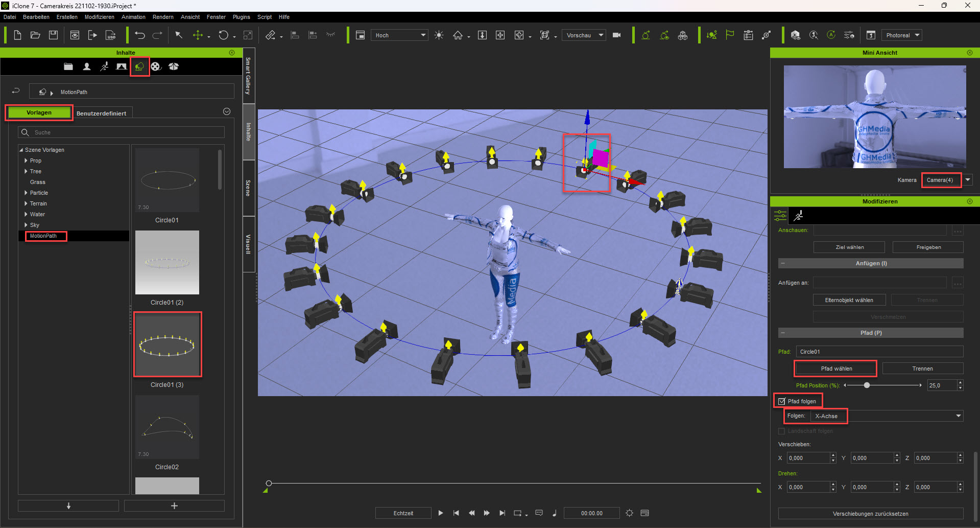Click the sun lighting icon in the toolbar
The width and height of the screenshot is (980, 528).
pos(439,35)
